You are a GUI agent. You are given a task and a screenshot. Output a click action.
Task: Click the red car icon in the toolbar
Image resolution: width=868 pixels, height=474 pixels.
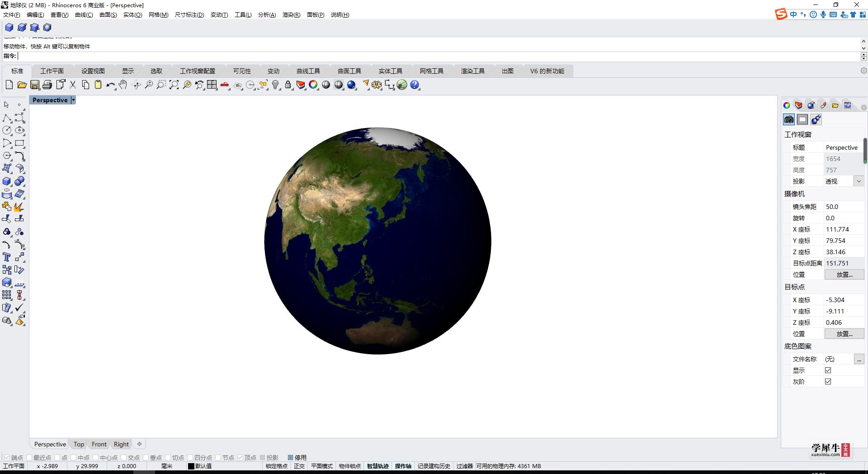[225, 85]
